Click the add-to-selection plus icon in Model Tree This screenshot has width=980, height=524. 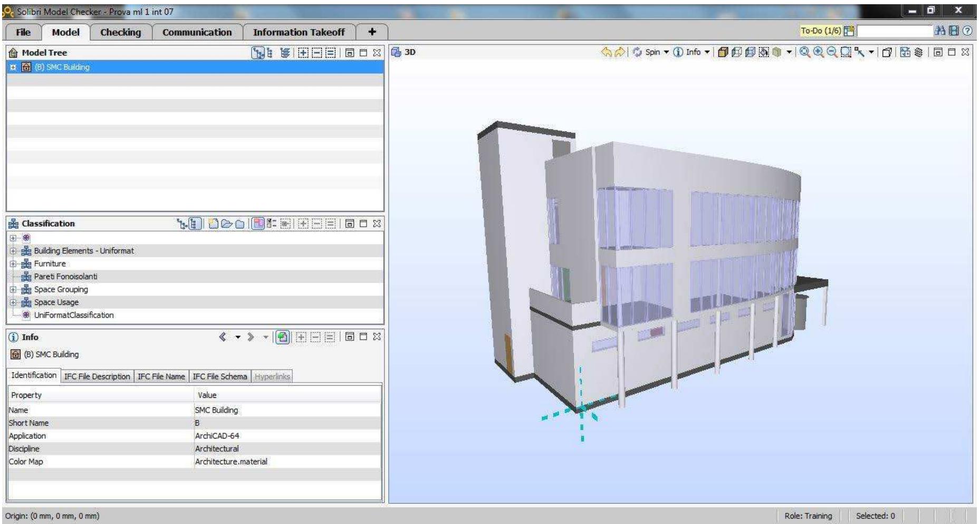pyautogui.click(x=304, y=53)
